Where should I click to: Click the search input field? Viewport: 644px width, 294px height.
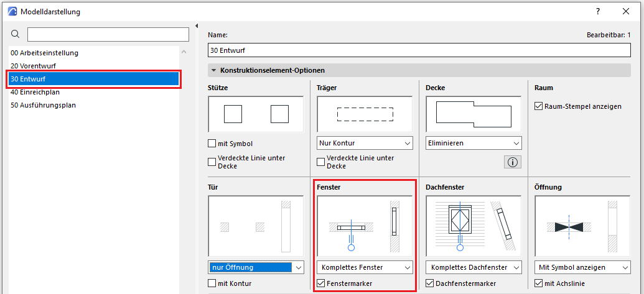(108, 34)
